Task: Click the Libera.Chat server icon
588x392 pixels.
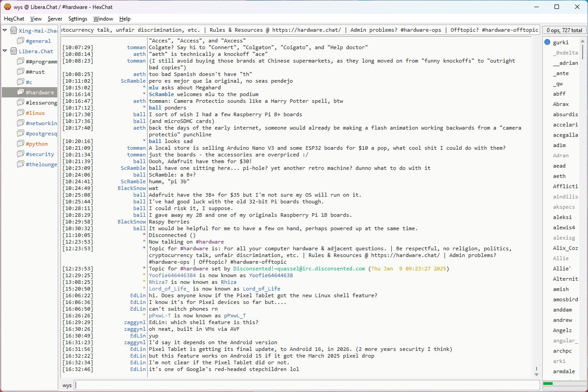Action: 13,51
